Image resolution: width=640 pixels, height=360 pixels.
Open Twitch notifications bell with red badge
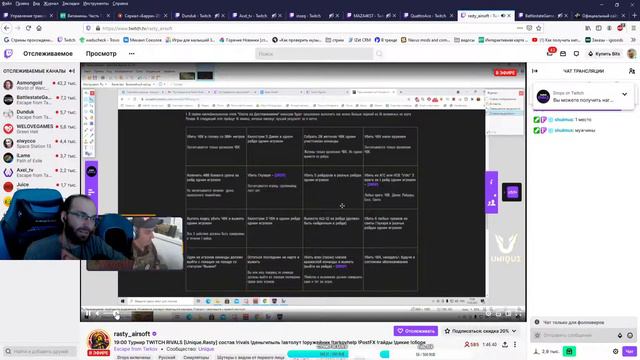(550, 53)
